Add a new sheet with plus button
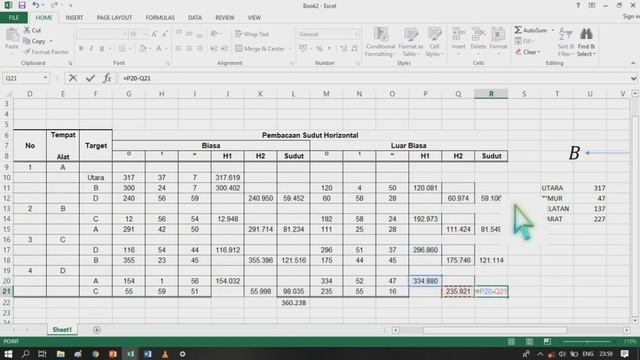 97,330
